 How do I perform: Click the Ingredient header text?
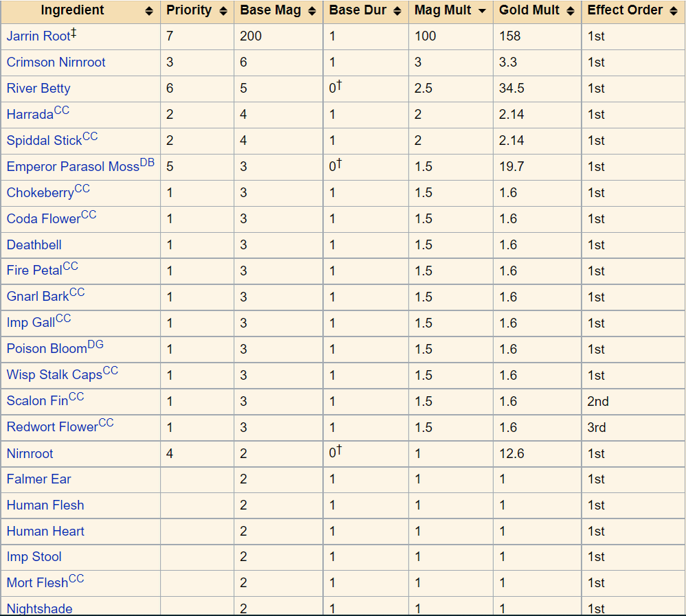coord(72,10)
